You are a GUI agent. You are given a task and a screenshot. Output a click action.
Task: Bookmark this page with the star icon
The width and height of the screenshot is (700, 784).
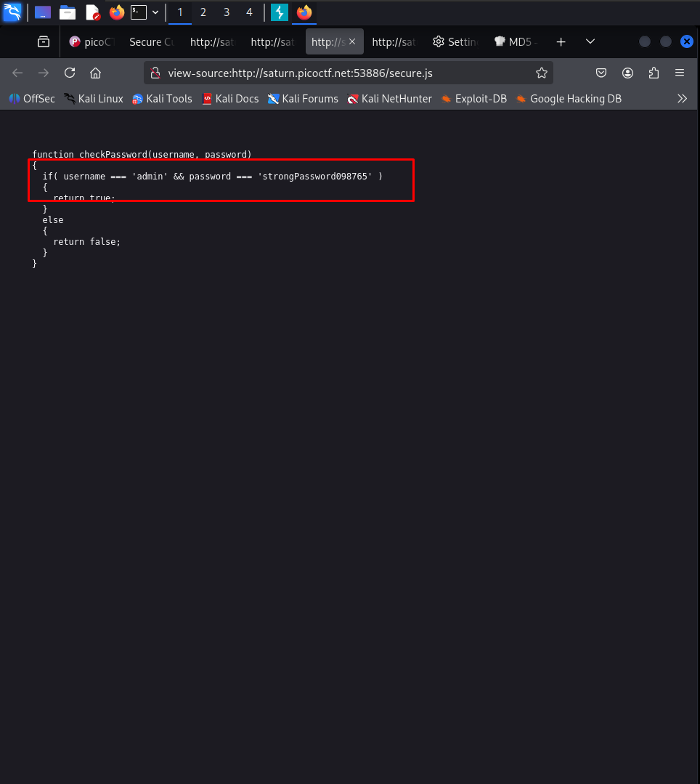click(x=541, y=73)
